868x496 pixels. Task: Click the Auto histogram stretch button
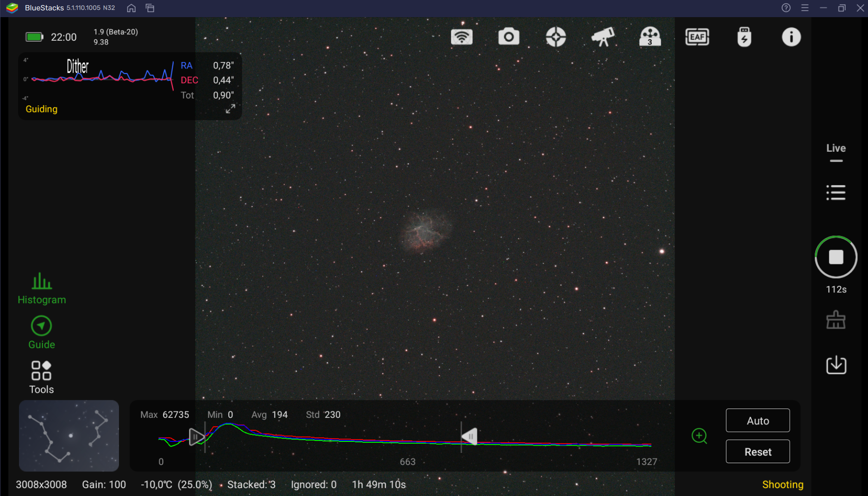(x=758, y=421)
